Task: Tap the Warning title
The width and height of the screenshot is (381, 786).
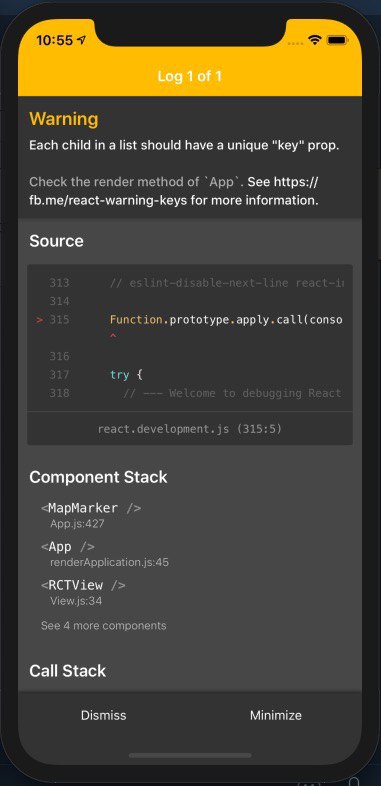Action: click(x=64, y=119)
